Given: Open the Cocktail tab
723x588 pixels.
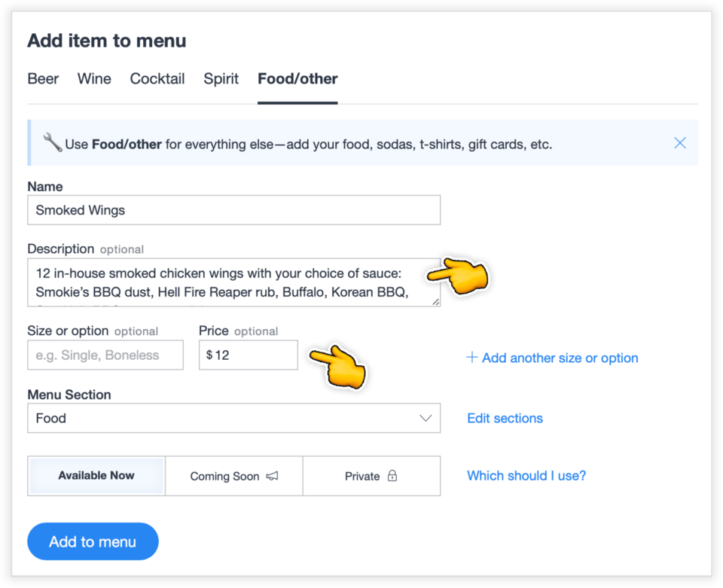Looking at the screenshot, I should pyautogui.click(x=157, y=78).
